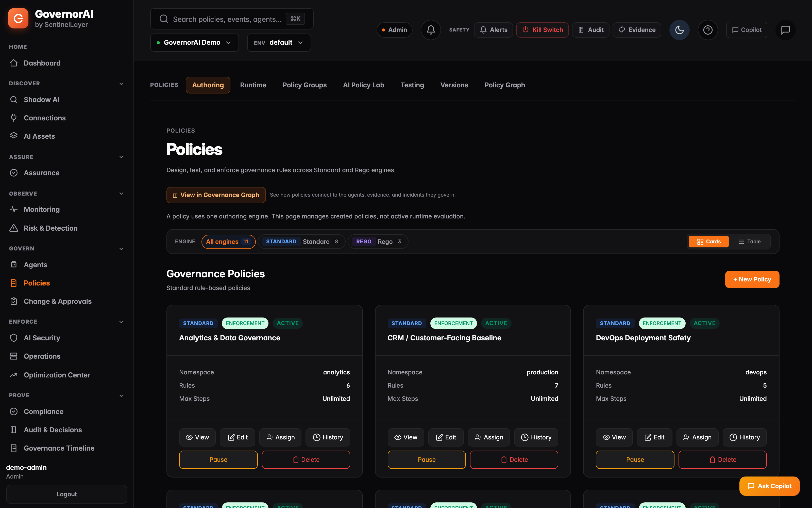Viewport: 812px width, 508px height.
Task: Collapse the Govern sidebar section
Action: point(121,249)
